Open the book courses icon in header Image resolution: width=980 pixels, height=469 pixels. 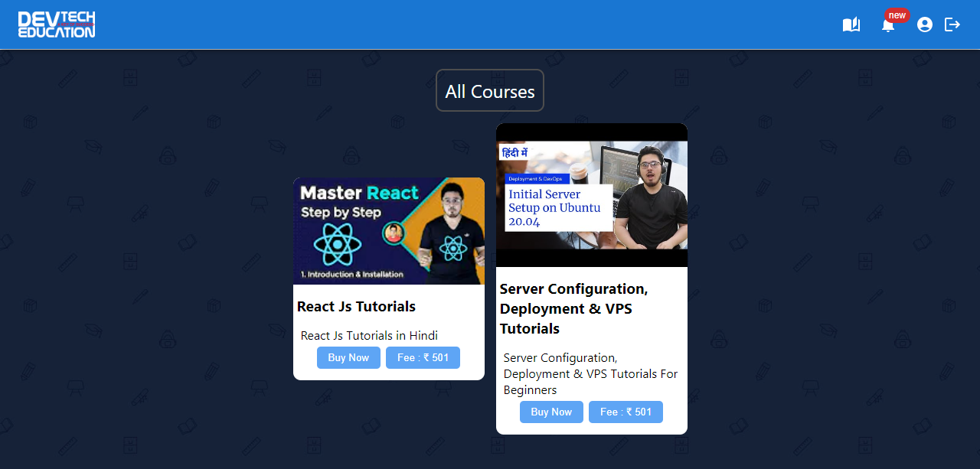851,24
